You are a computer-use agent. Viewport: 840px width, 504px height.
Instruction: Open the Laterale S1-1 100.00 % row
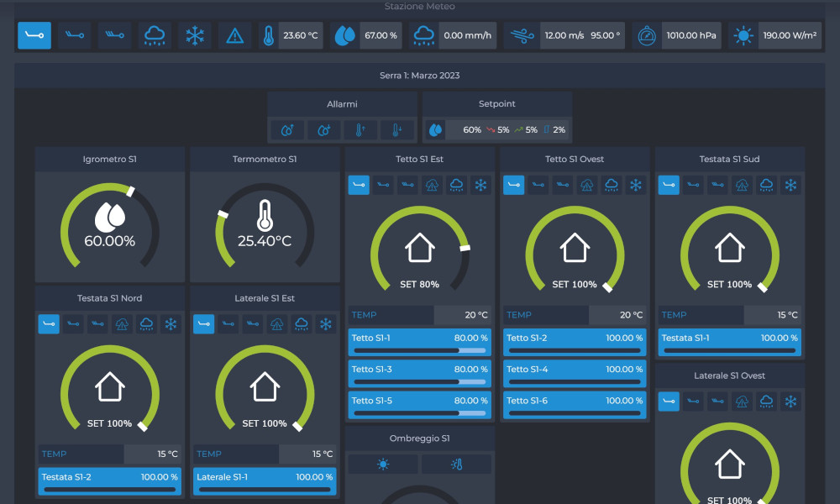pos(265,481)
